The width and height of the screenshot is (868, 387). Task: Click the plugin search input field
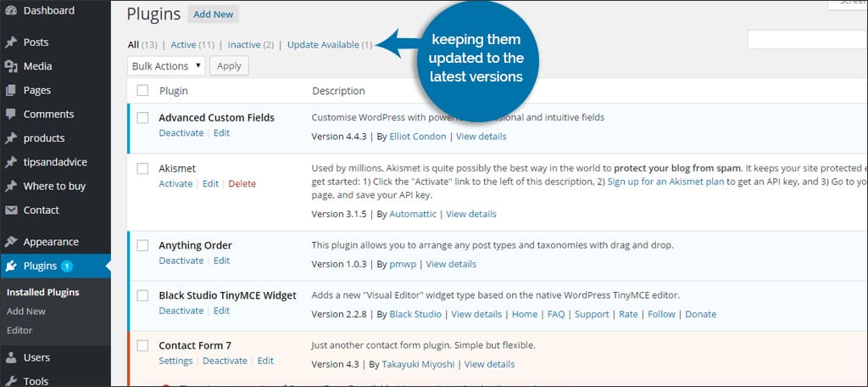point(807,40)
